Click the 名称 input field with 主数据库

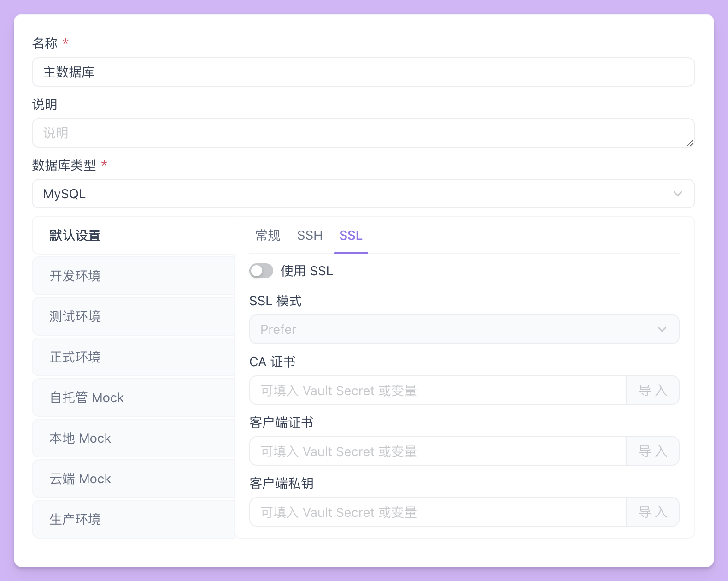point(363,72)
